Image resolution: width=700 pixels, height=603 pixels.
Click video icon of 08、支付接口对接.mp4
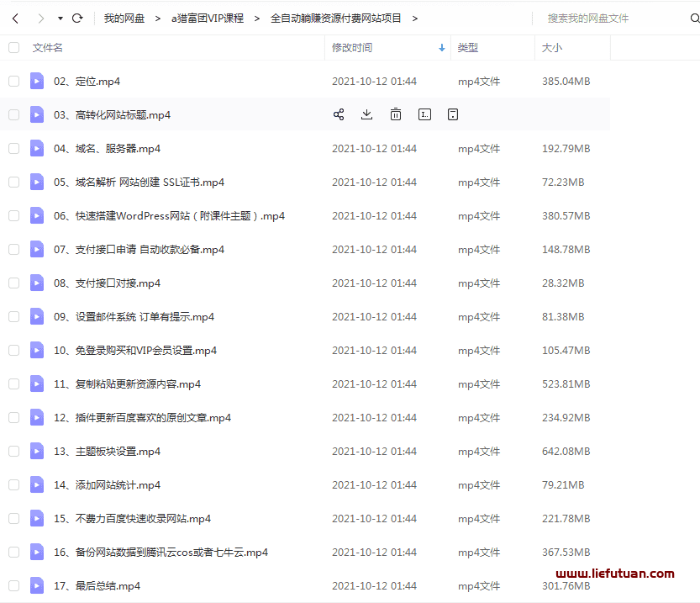[37, 283]
